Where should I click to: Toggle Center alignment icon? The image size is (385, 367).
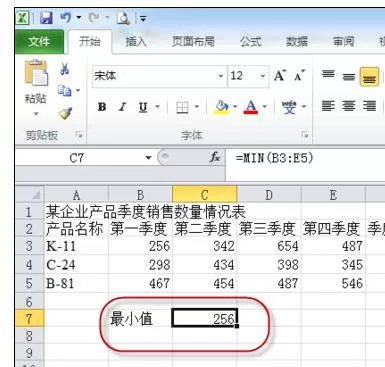coord(349,106)
